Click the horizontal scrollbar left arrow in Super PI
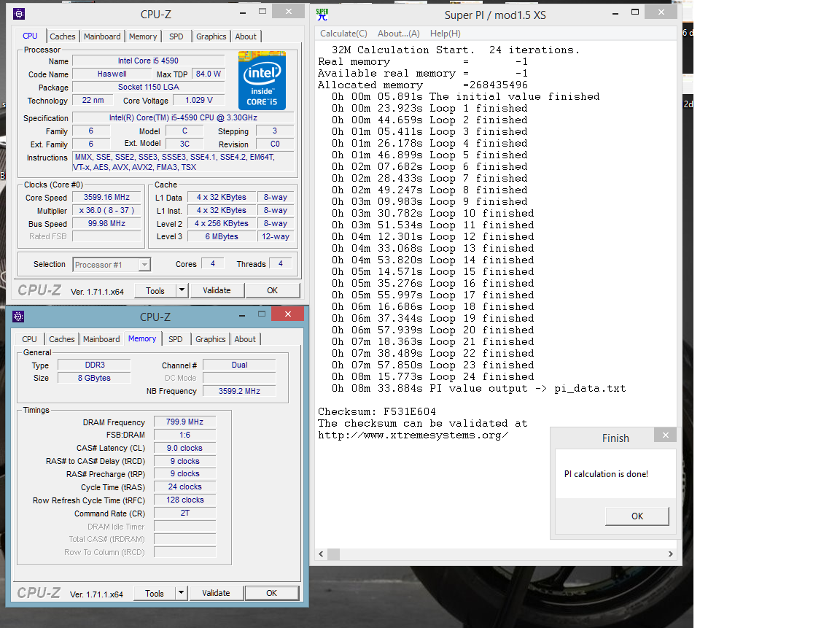840x628 pixels. point(321,554)
